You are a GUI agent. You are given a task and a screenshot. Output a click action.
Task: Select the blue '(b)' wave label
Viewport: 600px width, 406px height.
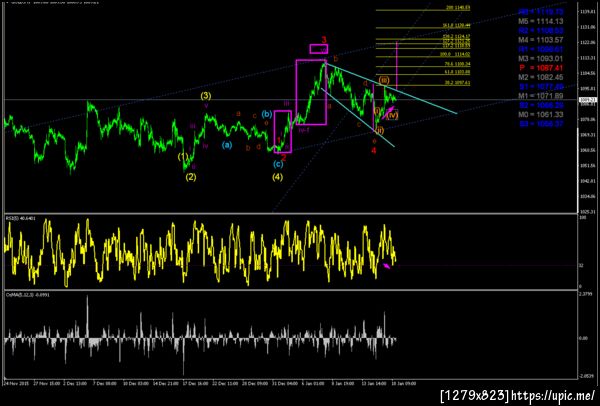[x=267, y=114]
